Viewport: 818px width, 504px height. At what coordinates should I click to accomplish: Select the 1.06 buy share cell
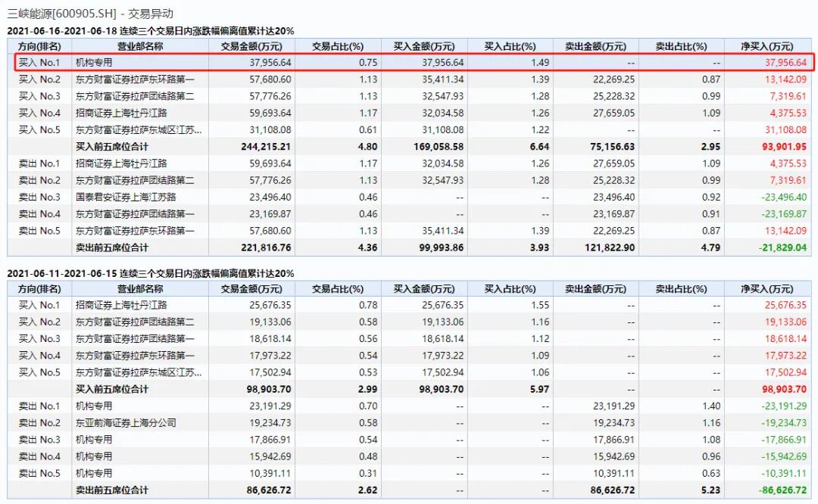click(x=540, y=372)
